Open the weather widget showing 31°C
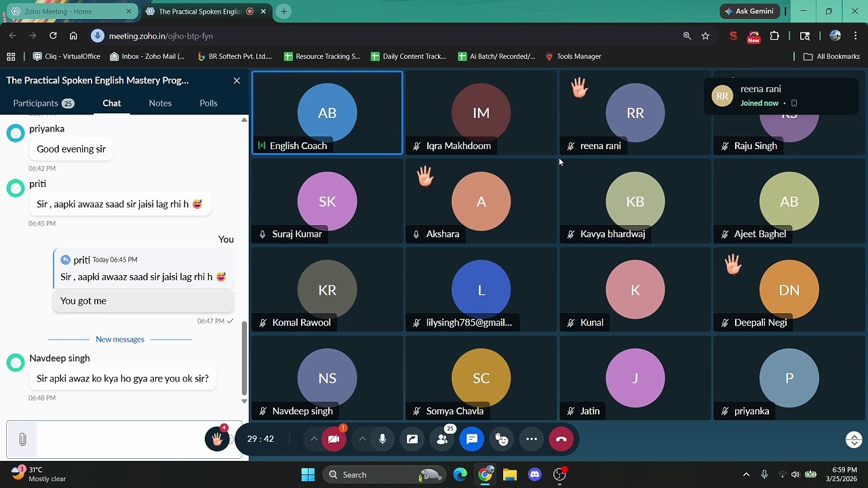Screen dimensions: 868x488 pyautogui.click(x=38, y=474)
